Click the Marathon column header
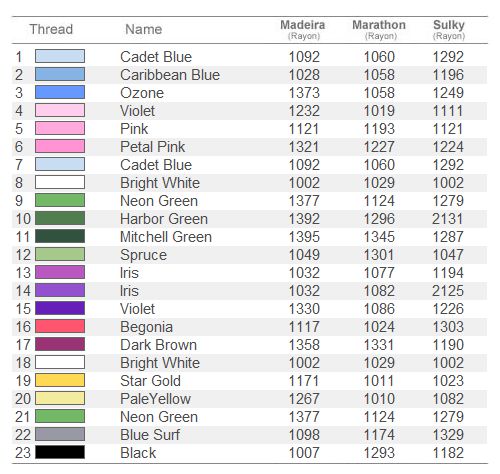Screen dimensions: 500x474 tap(379, 29)
